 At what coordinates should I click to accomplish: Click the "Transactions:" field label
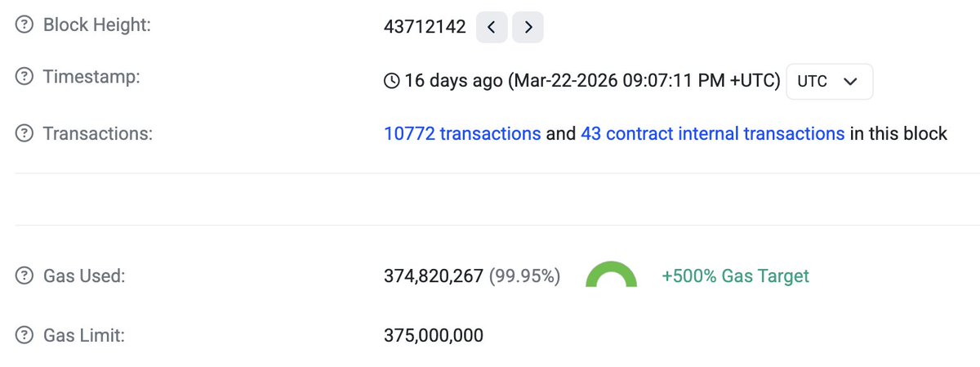pos(97,133)
